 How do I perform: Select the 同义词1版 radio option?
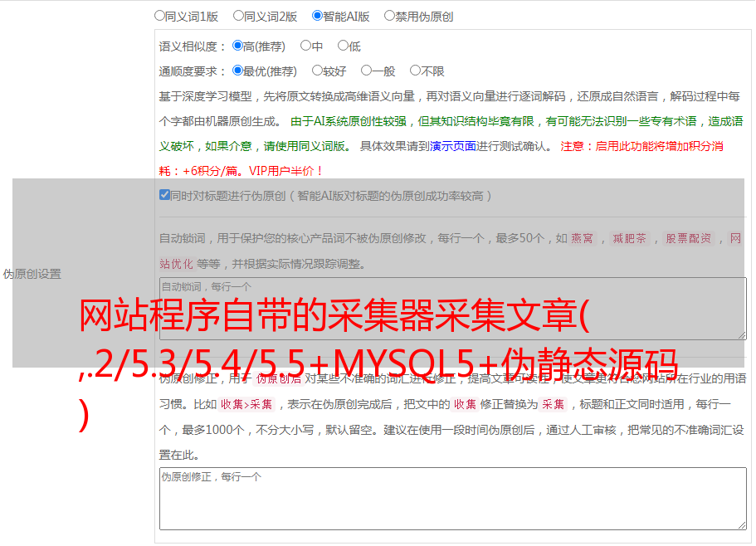[x=159, y=16]
